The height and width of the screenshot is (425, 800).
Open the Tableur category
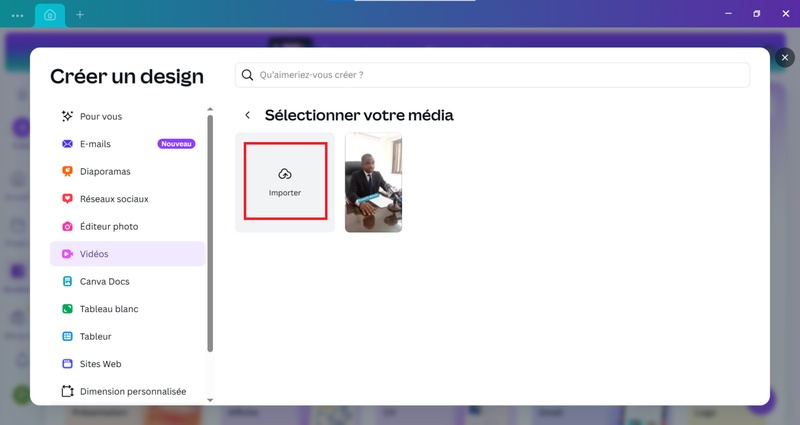(128, 337)
